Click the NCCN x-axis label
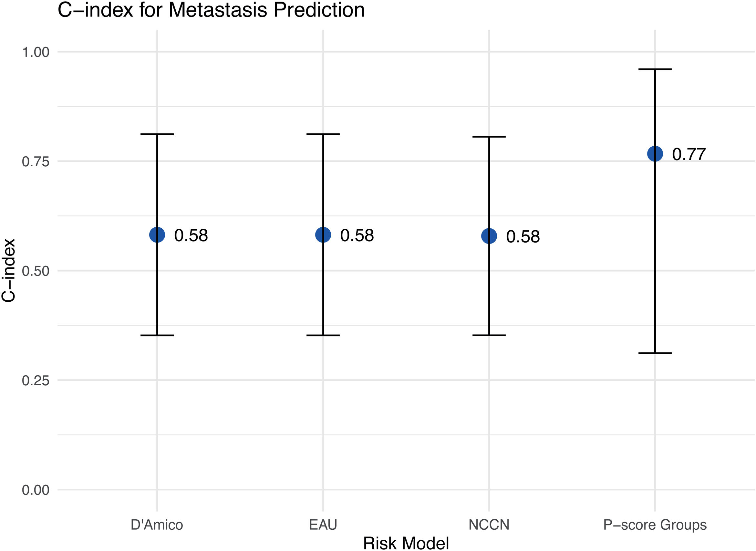This screenshot has width=756, height=551. point(489,525)
